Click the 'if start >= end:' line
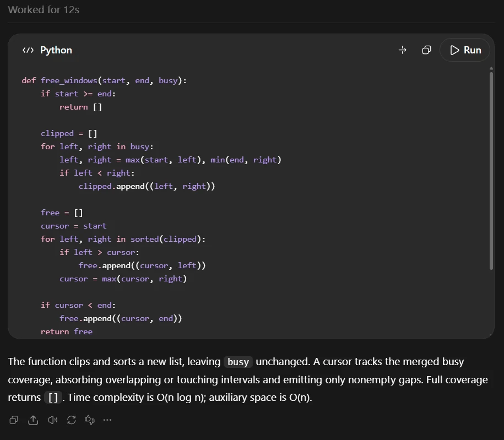504x440 pixels. (78, 94)
